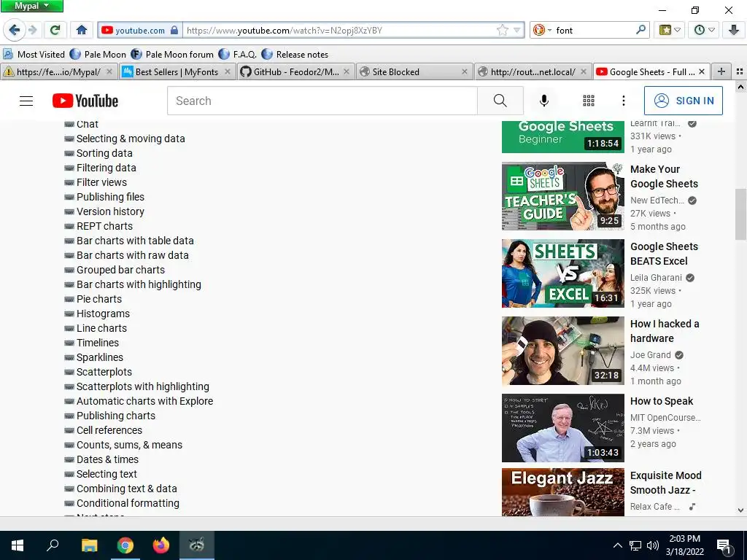Click the search magnifier in the font search box
Image resolution: width=747 pixels, height=560 pixels.
pyautogui.click(x=640, y=30)
